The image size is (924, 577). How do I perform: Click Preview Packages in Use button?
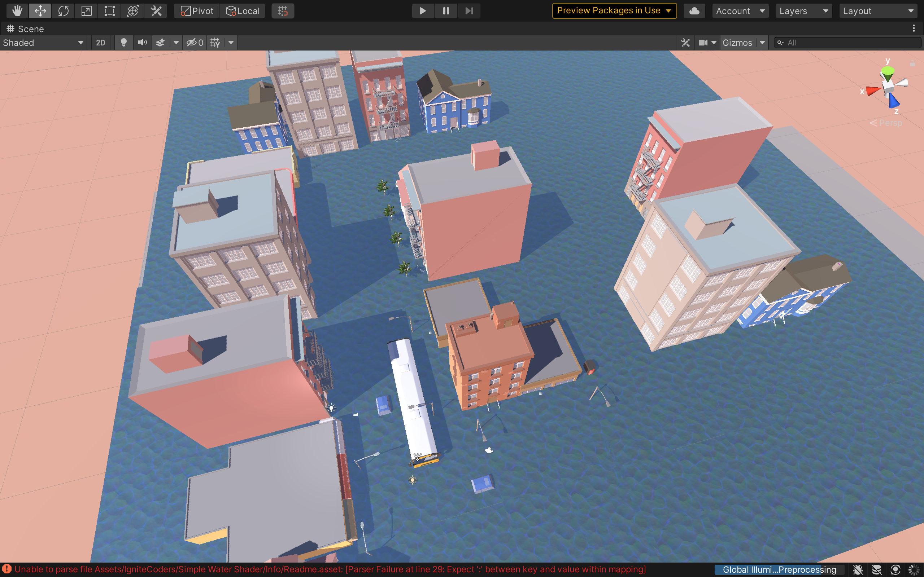click(x=614, y=11)
